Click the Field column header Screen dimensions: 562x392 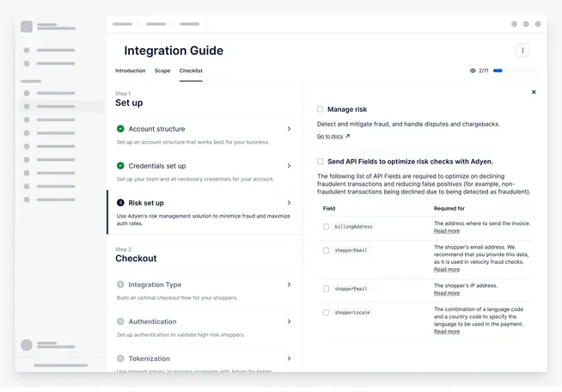tap(329, 208)
